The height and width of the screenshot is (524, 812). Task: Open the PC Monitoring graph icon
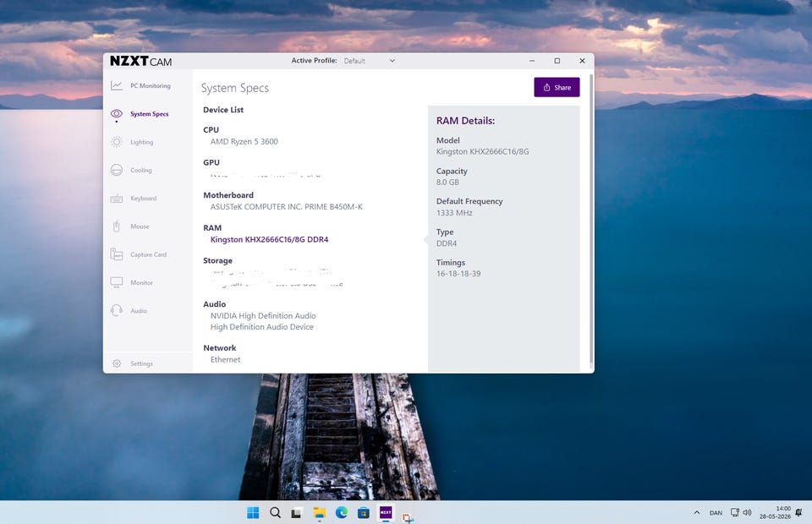click(x=117, y=86)
